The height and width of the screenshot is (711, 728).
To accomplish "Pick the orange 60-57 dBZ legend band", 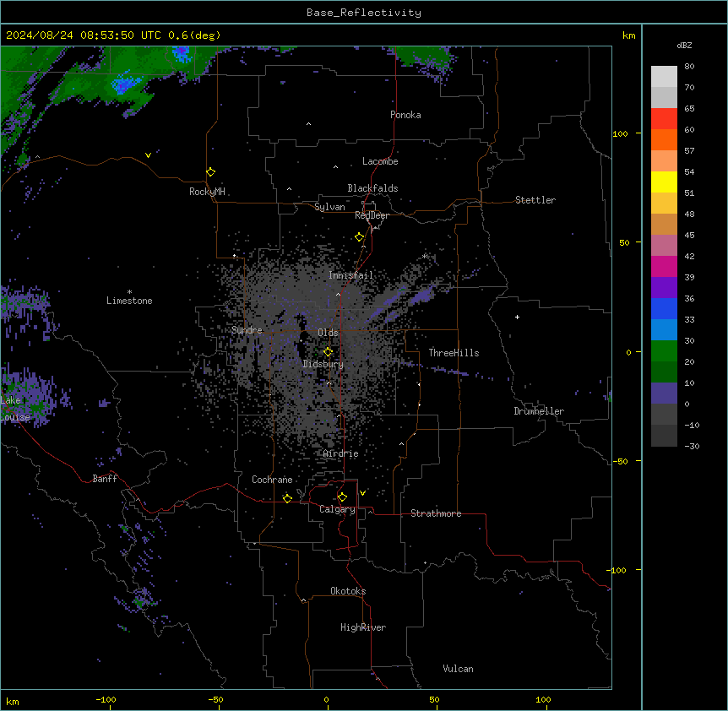I will click(x=664, y=139).
